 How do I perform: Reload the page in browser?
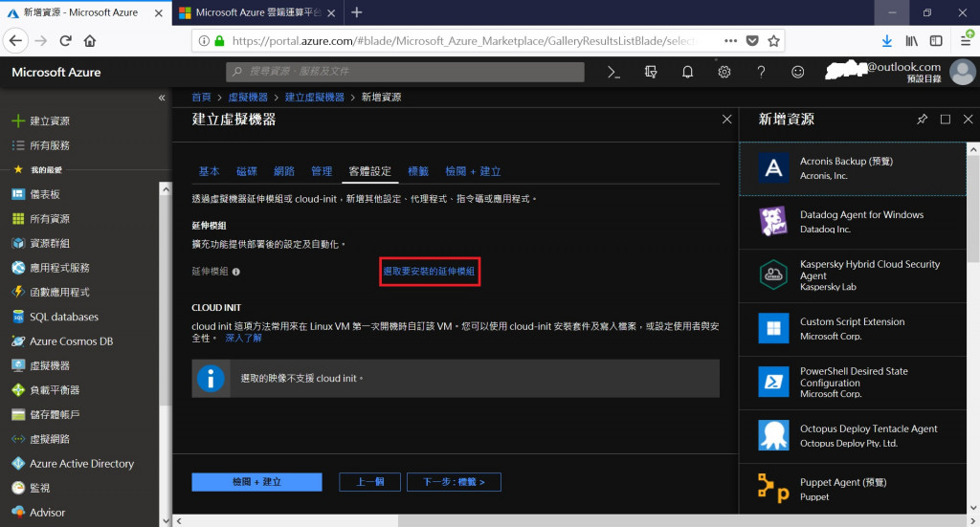66,40
